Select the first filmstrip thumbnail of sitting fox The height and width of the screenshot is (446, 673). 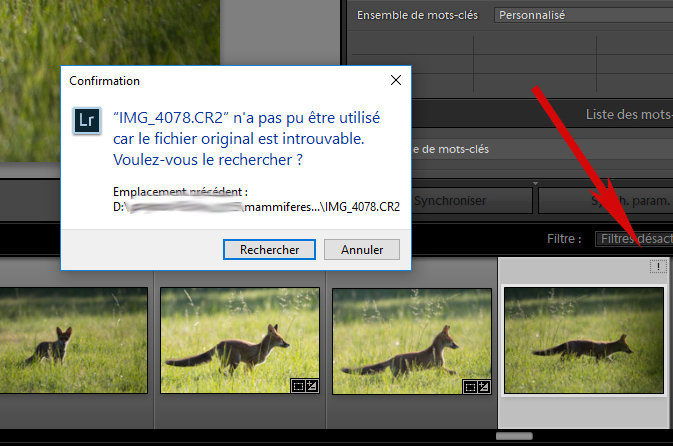(x=73, y=340)
